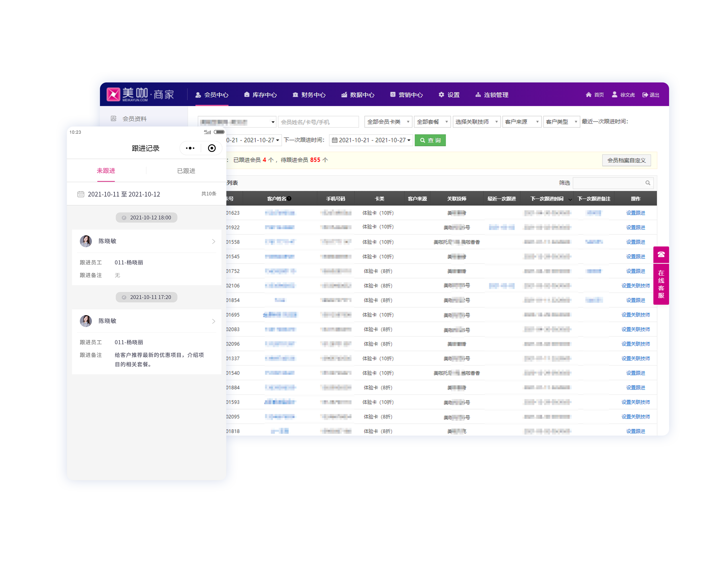
Task: Expand the blurred store selector dropdown
Action: click(237, 122)
